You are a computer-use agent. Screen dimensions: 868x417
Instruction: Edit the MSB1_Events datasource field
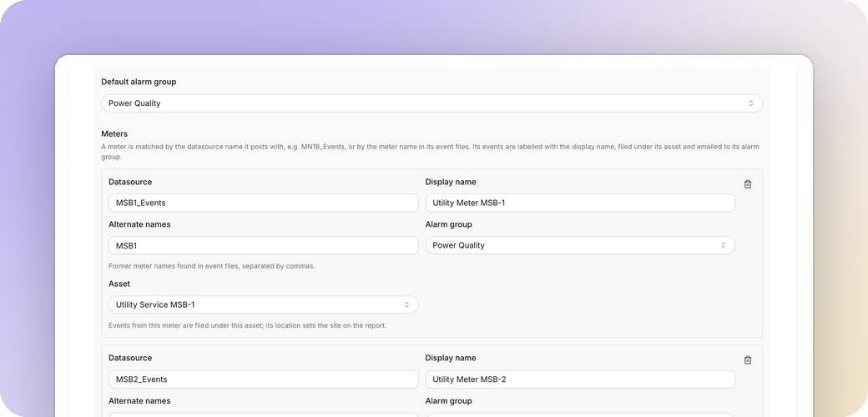point(264,203)
